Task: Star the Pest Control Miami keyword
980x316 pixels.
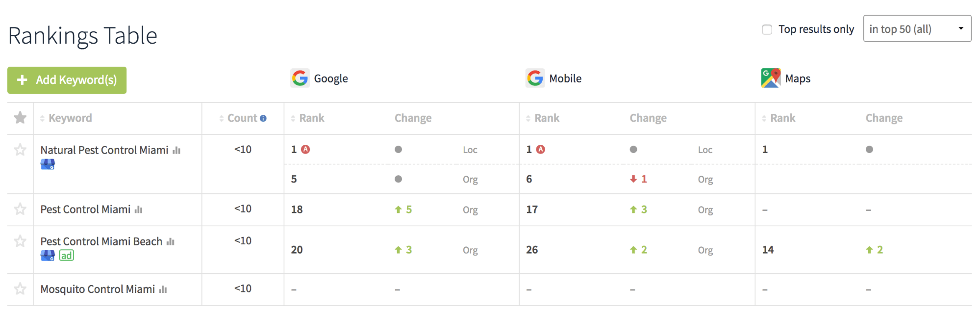Action: (x=20, y=209)
